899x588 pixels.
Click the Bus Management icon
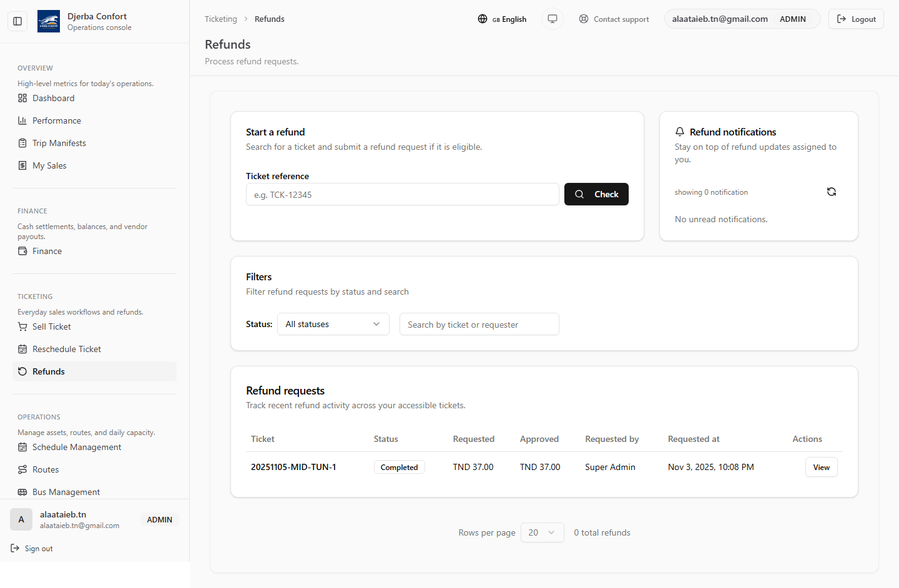(x=22, y=492)
